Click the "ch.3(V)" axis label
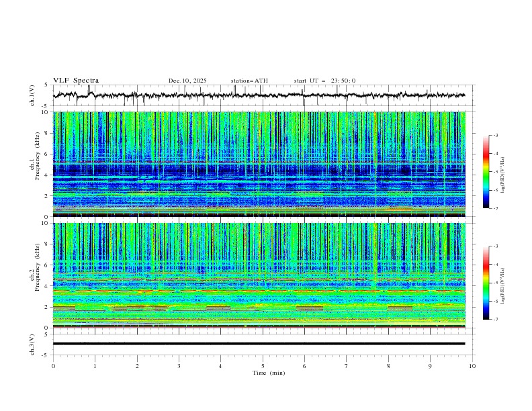532x411 pixels. point(32,345)
